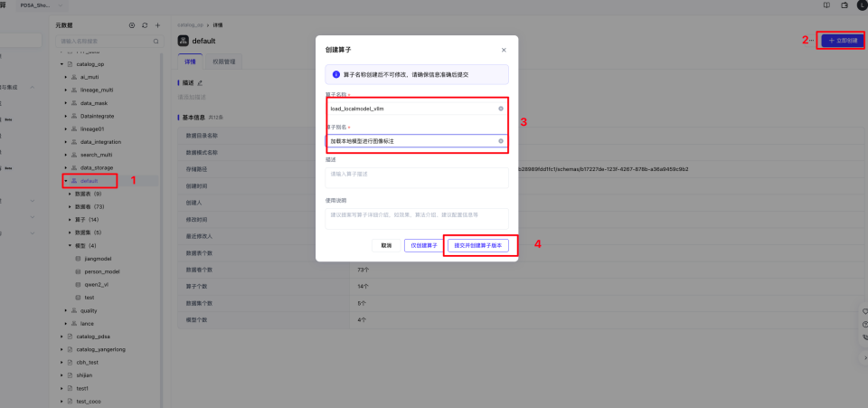
Task: Close the 创建算子 dialog
Action: coord(504,50)
